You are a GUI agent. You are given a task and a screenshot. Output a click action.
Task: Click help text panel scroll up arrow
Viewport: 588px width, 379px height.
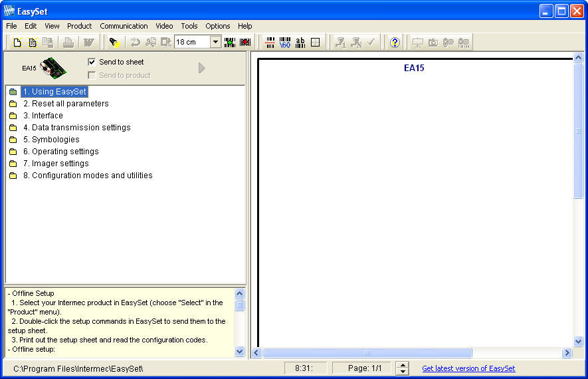[239, 293]
